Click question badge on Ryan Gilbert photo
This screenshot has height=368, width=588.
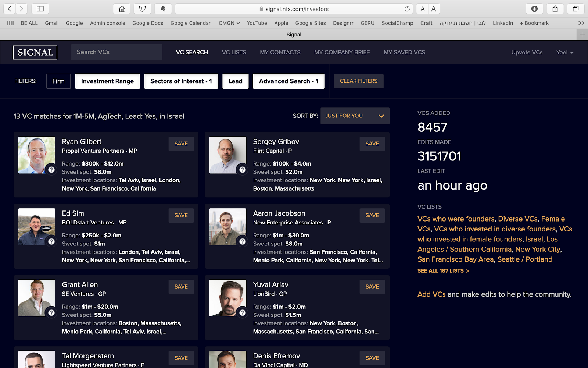[51, 170]
